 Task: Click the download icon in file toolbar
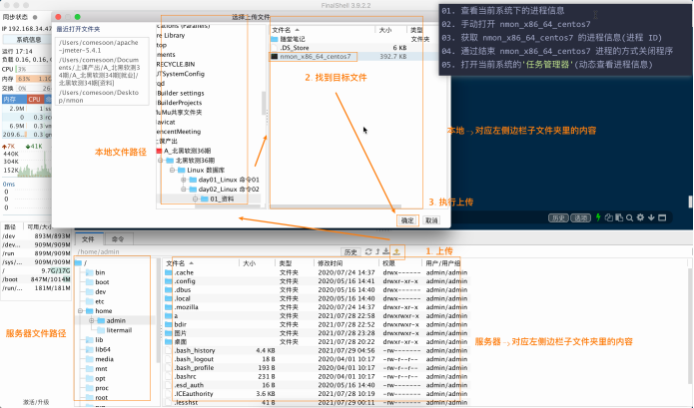coord(386,251)
